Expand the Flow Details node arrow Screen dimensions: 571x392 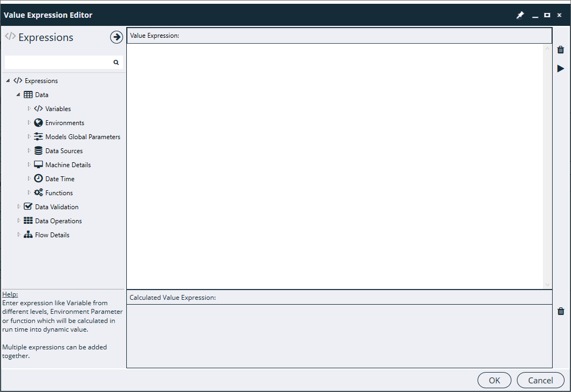pyautogui.click(x=19, y=235)
